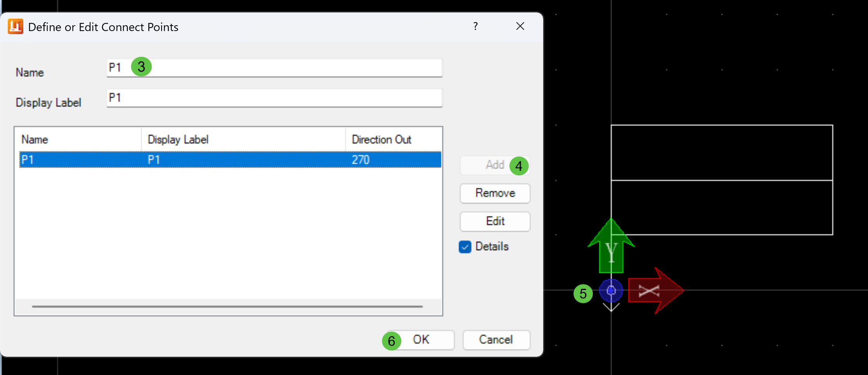Click the green Y axis arrow
Viewport: 868px width, 375px height.
tap(611, 245)
